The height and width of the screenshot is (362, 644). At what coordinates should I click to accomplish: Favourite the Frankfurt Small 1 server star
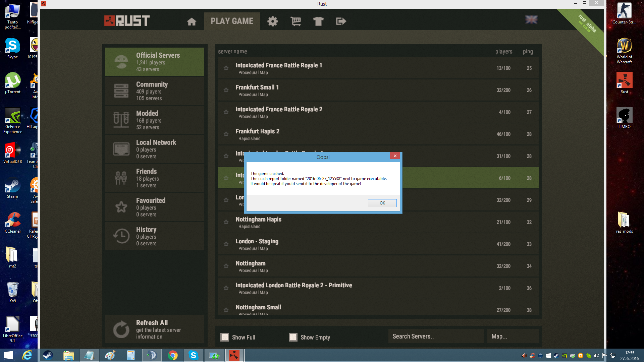point(226,90)
